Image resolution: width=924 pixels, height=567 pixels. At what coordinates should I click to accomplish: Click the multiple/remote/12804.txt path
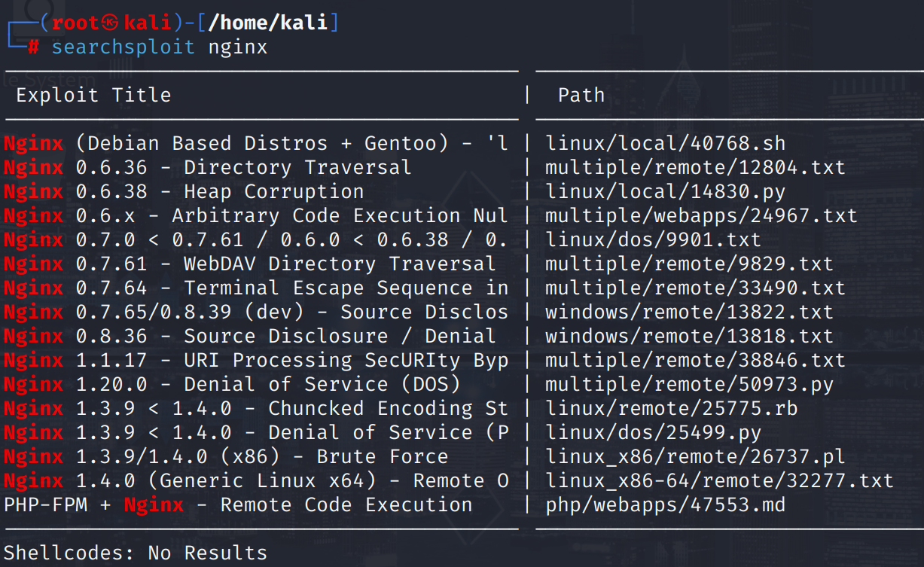tap(695, 168)
